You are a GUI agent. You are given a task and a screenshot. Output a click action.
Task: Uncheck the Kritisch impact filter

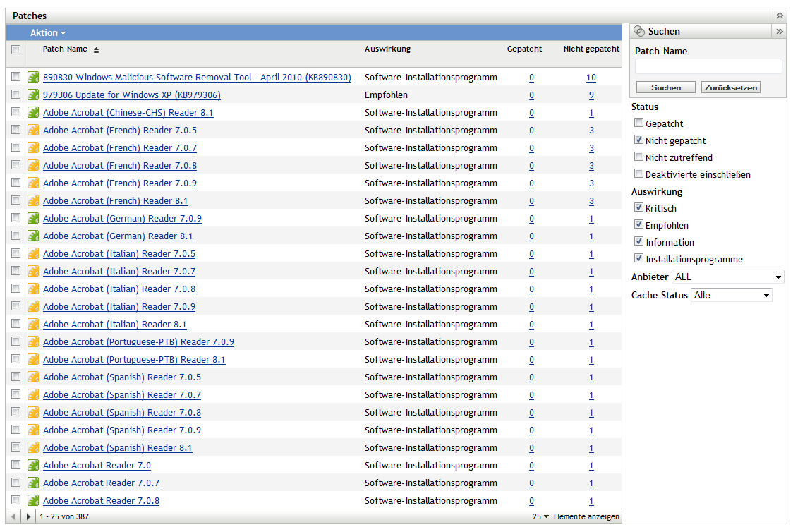(638, 207)
